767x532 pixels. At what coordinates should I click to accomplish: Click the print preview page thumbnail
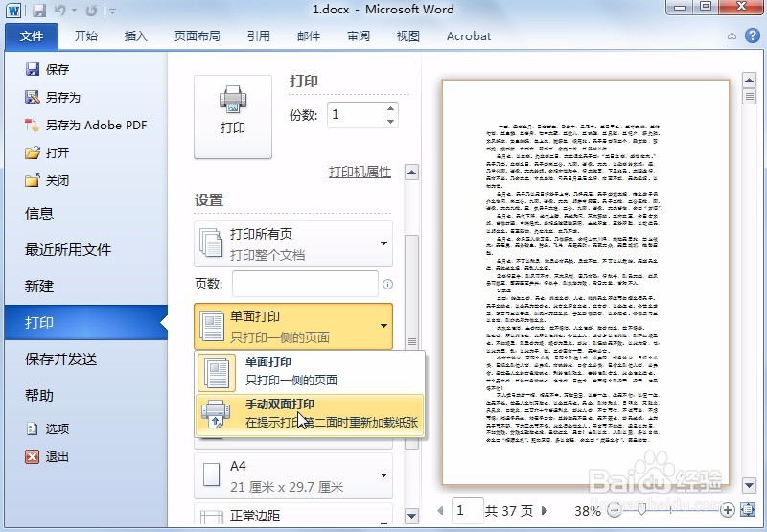coord(586,282)
